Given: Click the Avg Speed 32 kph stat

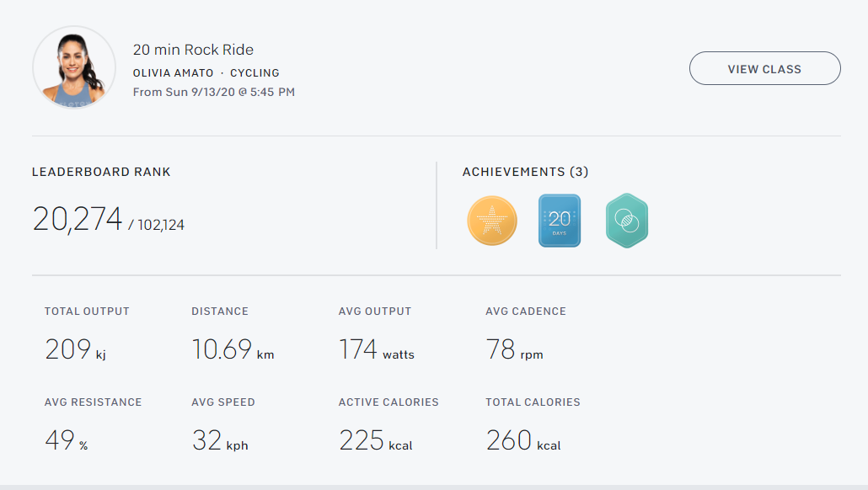Looking at the screenshot, I should click(x=219, y=440).
